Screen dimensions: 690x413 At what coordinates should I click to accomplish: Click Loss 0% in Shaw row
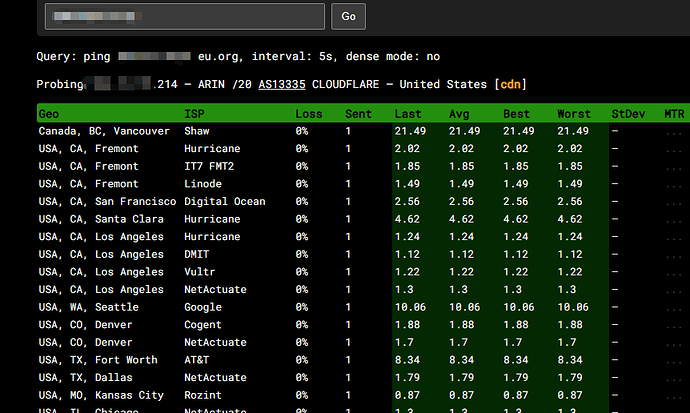(302, 131)
